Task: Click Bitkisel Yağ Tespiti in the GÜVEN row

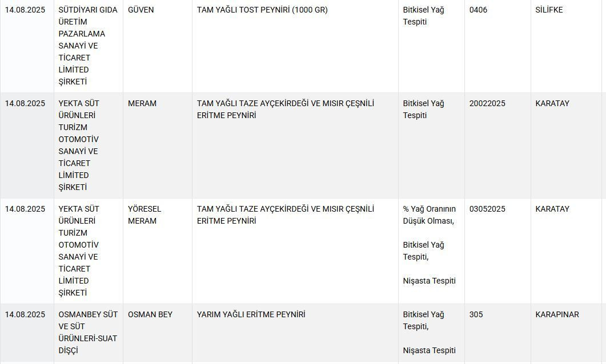Action: [x=423, y=16]
